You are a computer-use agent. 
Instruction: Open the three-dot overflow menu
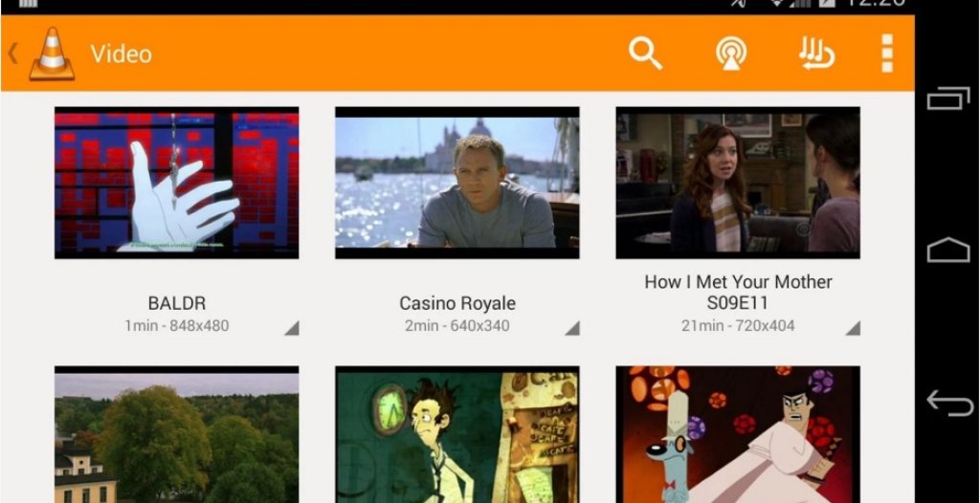click(x=887, y=54)
